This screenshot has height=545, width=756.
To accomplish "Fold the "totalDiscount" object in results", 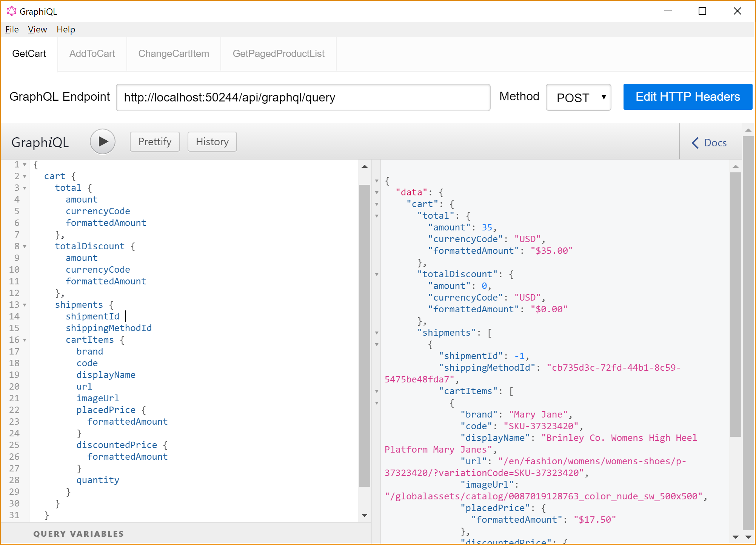I will click(x=377, y=275).
